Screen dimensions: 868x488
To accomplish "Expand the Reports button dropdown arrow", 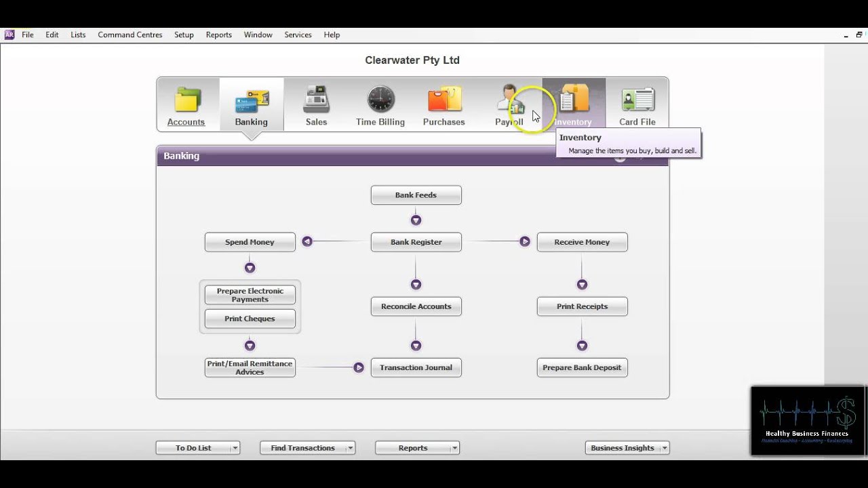I will point(455,448).
